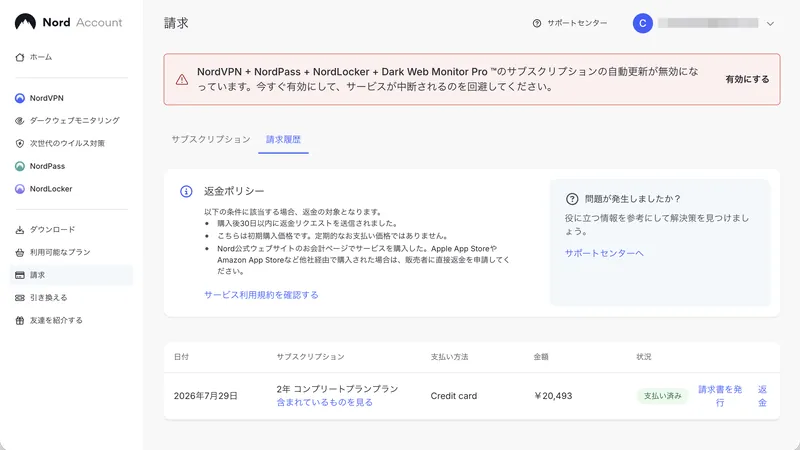Click 返金 link in the table row
The height and width of the screenshot is (450, 800).
762,396
